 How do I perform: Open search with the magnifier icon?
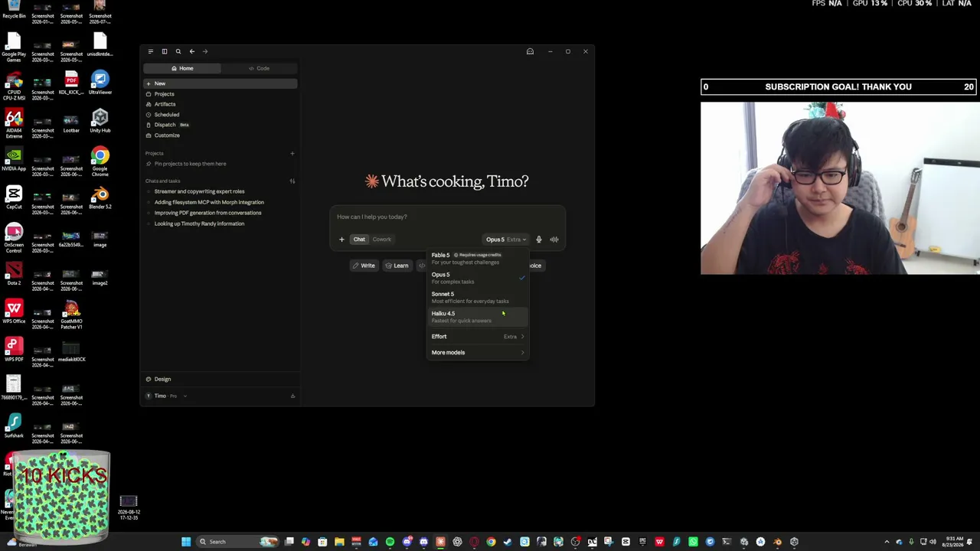coord(178,51)
